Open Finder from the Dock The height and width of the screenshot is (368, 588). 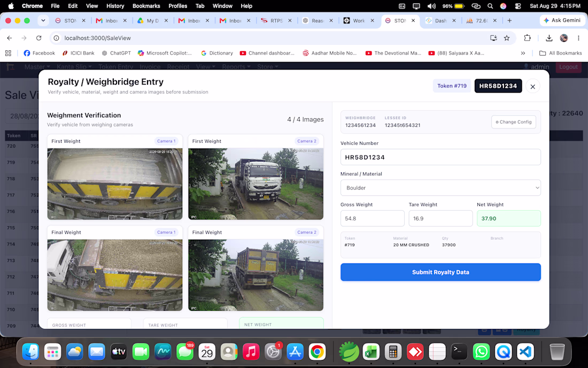pos(30,352)
